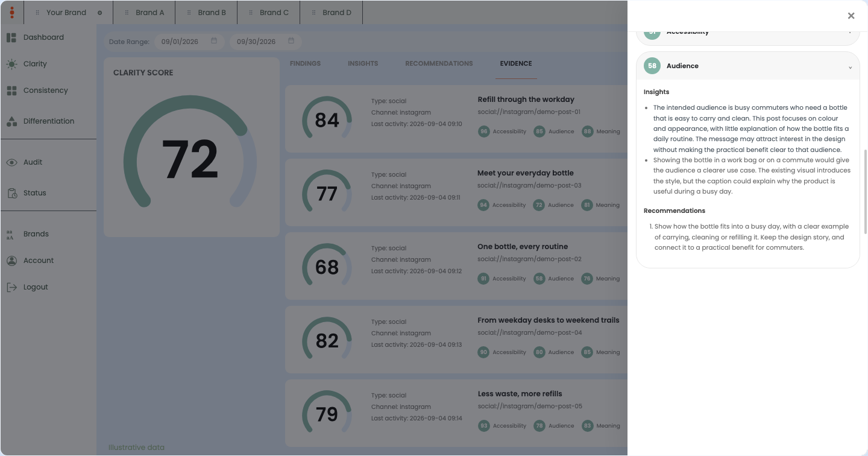Expand the Accessibility section chevron
Image resolution: width=868 pixels, height=456 pixels.
(x=850, y=32)
